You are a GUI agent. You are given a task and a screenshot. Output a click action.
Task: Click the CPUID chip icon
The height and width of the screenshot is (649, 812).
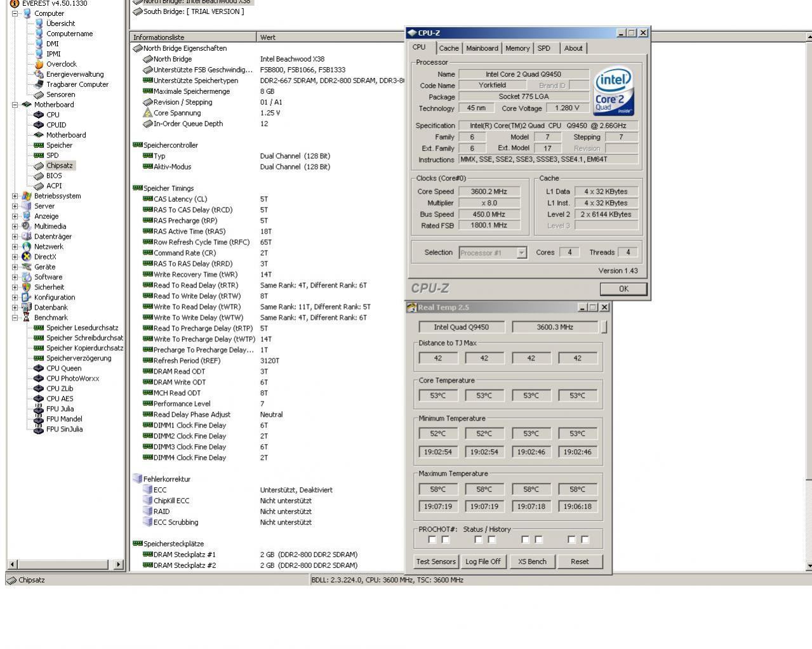[x=39, y=125]
